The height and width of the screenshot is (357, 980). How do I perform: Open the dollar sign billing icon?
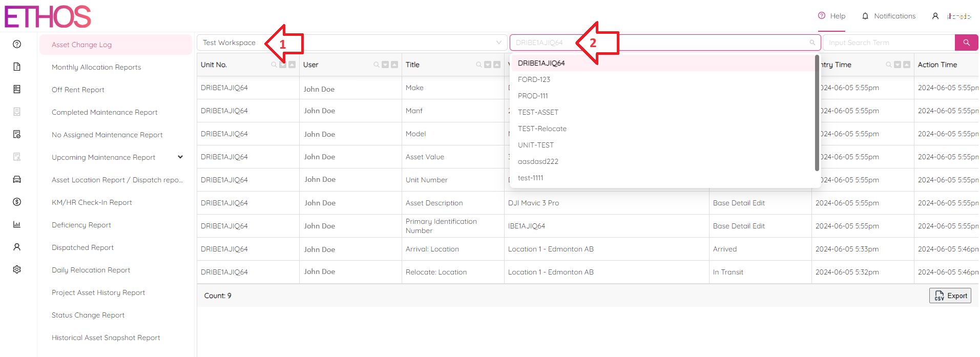click(17, 202)
